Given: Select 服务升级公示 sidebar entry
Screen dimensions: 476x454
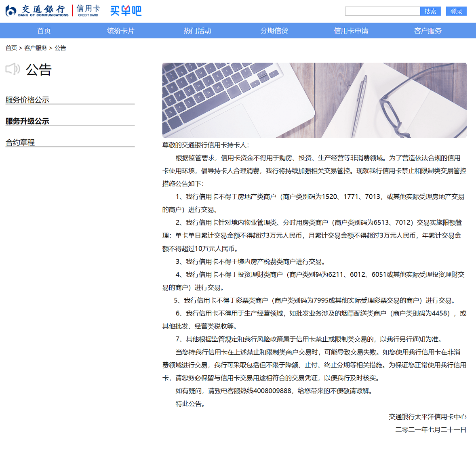Looking at the screenshot, I should (27, 121).
